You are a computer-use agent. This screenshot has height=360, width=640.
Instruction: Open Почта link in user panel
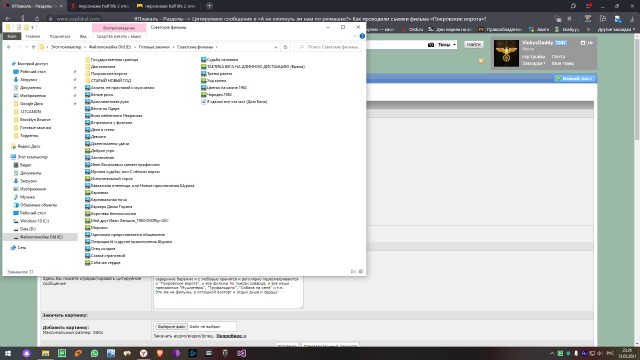[558, 57]
